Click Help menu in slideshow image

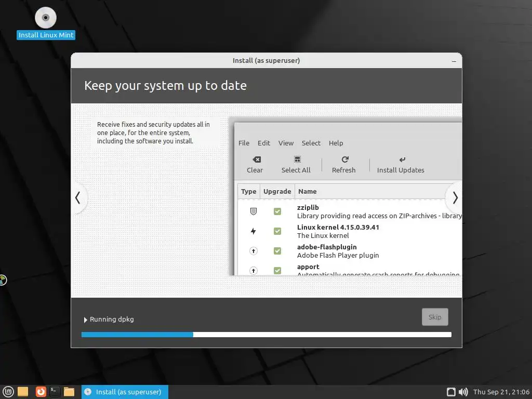[336, 143]
